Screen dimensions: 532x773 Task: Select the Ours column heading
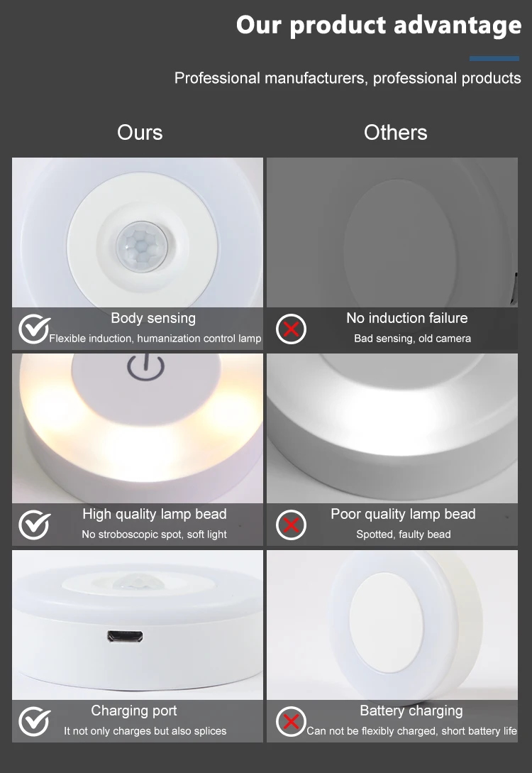pyautogui.click(x=140, y=133)
